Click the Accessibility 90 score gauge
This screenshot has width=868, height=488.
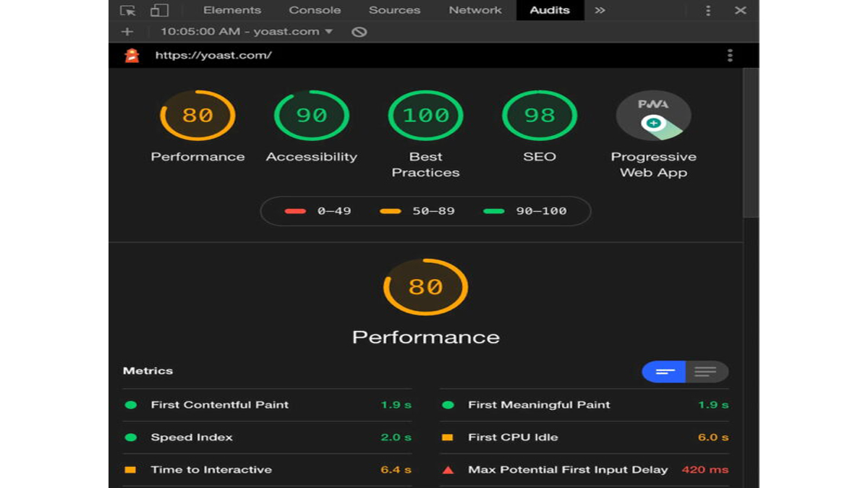coord(311,116)
